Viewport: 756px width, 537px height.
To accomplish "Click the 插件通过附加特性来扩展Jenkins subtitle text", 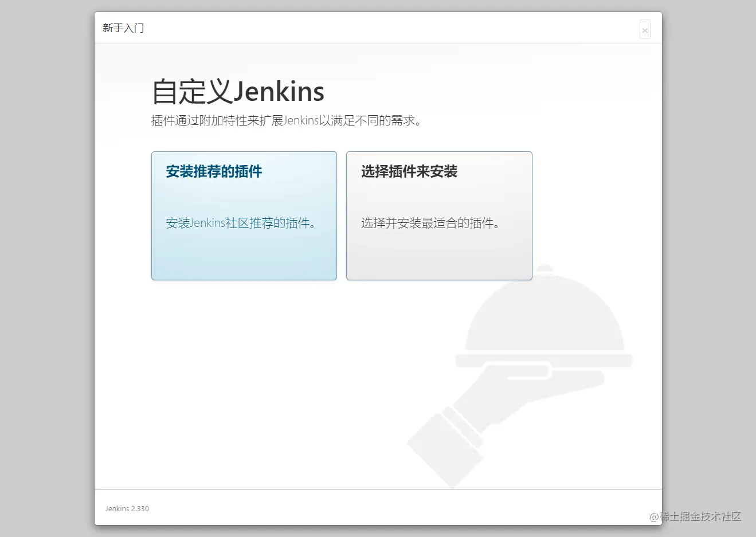I will 287,120.
